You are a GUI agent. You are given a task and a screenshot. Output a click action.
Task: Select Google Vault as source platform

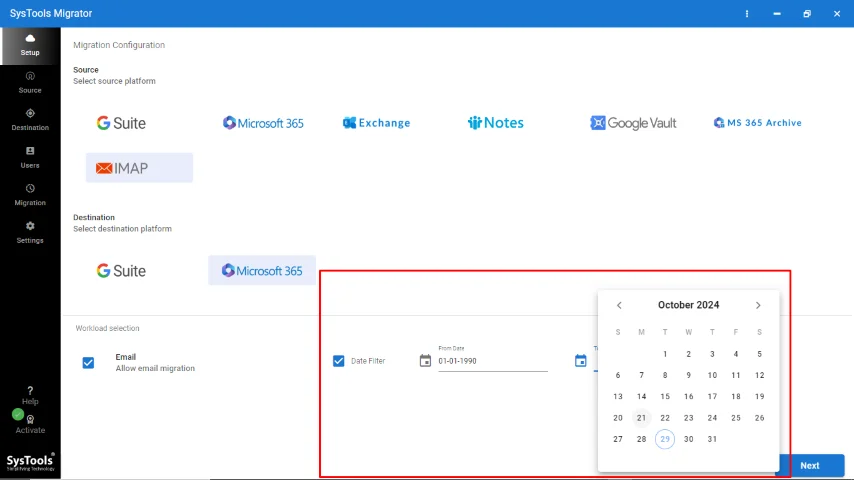click(x=633, y=123)
